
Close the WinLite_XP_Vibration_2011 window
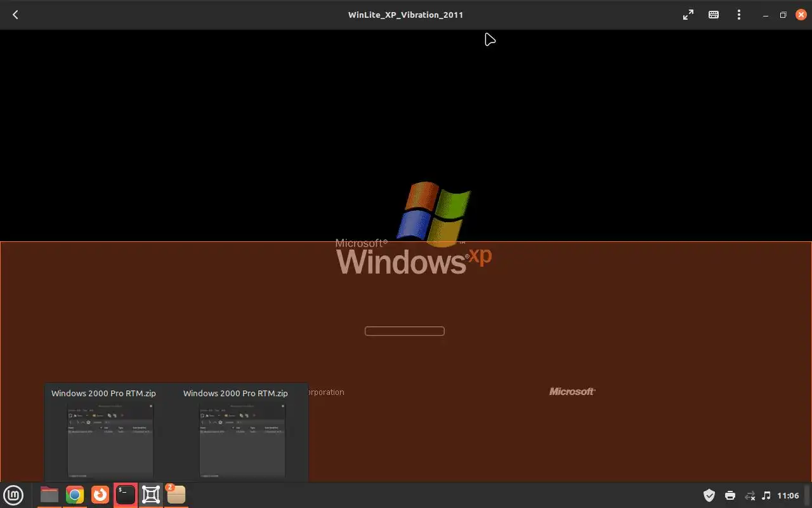801,15
